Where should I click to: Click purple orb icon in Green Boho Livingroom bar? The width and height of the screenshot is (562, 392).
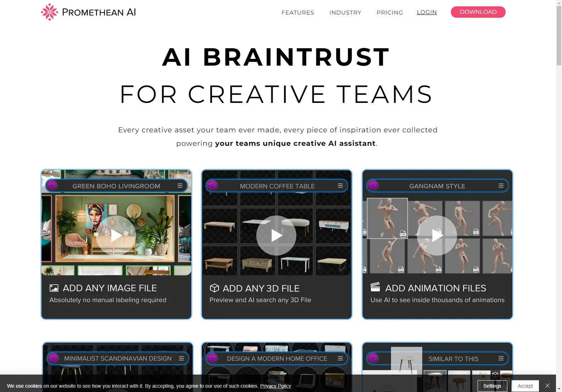(x=52, y=185)
